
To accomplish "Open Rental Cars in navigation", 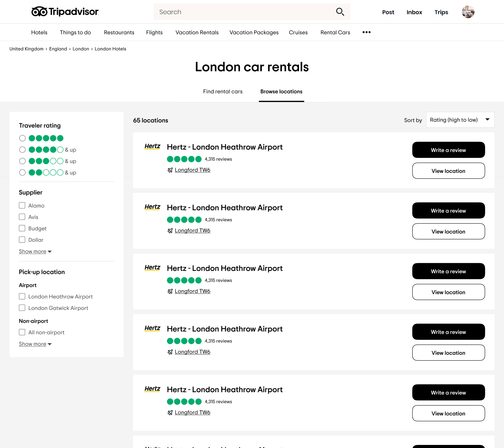I will 335,32.
